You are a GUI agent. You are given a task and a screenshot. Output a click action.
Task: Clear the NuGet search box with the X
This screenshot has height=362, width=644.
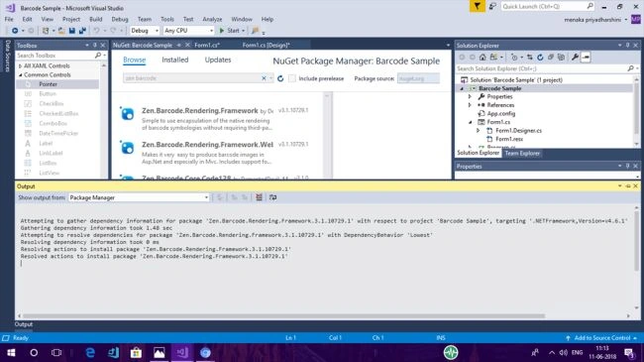(264, 78)
